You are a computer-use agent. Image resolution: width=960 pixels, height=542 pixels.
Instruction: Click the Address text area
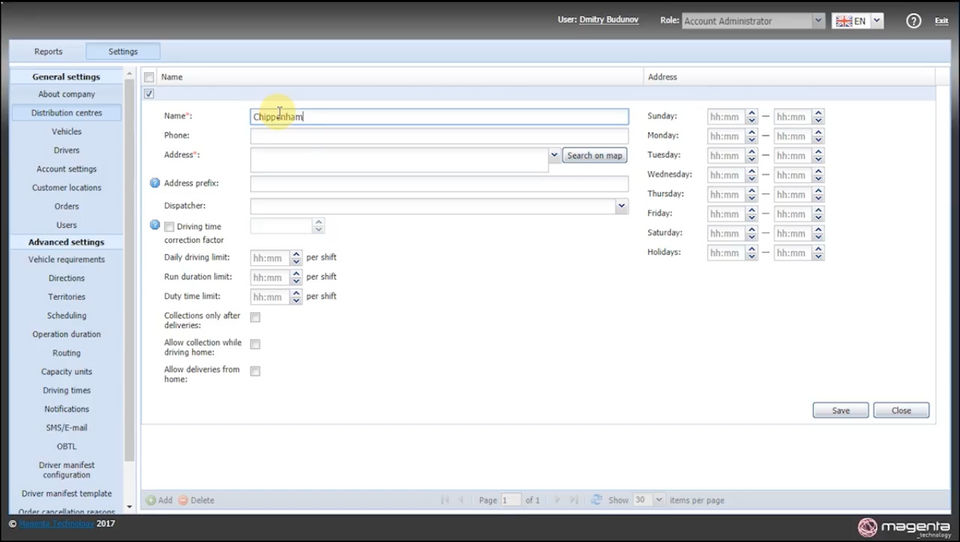point(399,159)
